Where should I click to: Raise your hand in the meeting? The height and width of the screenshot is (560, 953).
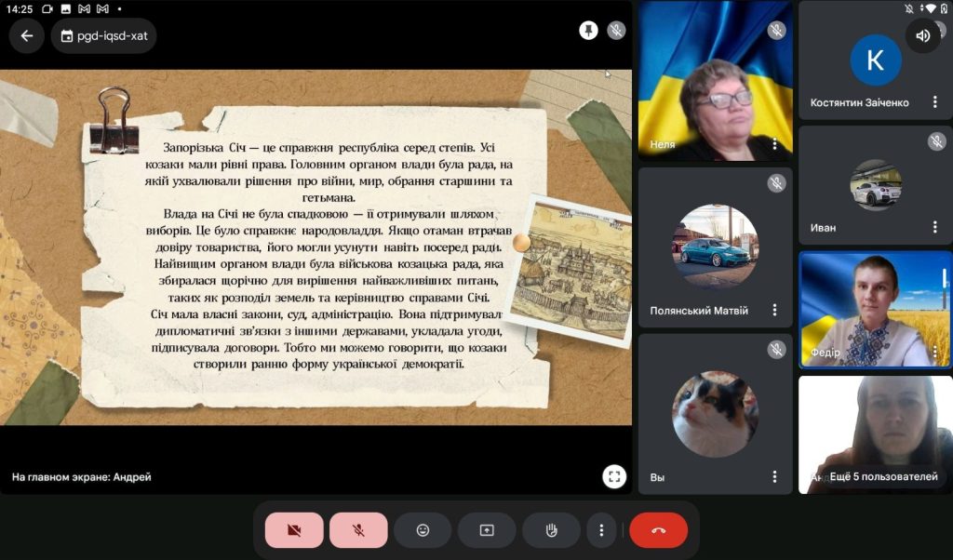[x=551, y=530]
